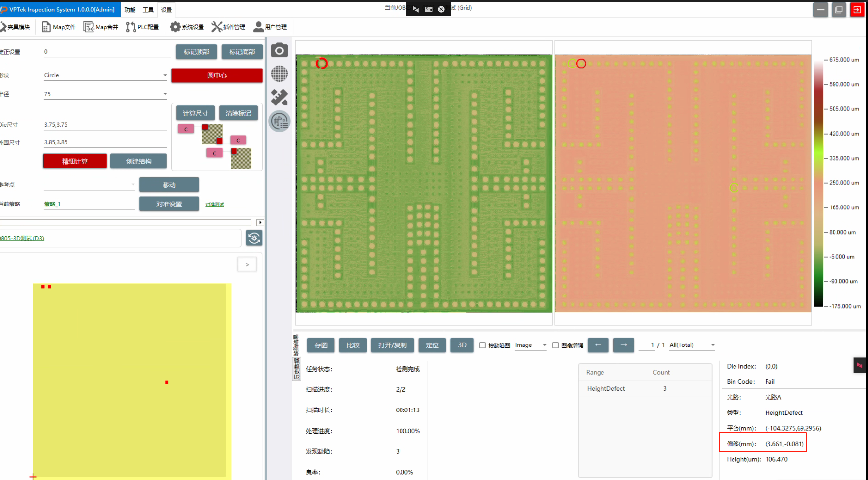
Task: Open the All(Total) filter dropdown
Action: [x=712, y=345]
